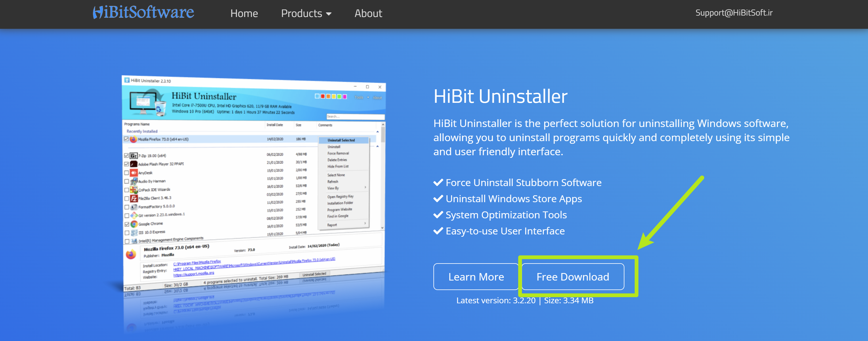Click the IIS 10.0 Express icon
Viewport: 868px width, 341px height.
134,232
